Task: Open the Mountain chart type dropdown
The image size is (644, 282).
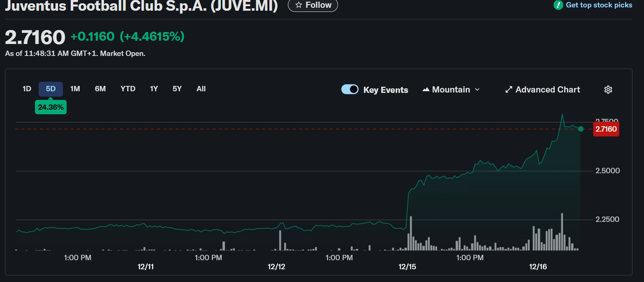Action: pos(451,89)
